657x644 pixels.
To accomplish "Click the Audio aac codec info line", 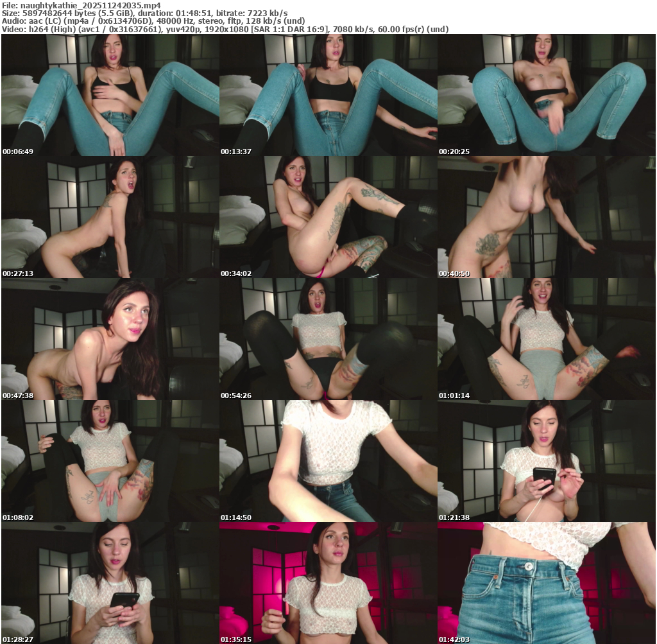I will click(153, 21).
